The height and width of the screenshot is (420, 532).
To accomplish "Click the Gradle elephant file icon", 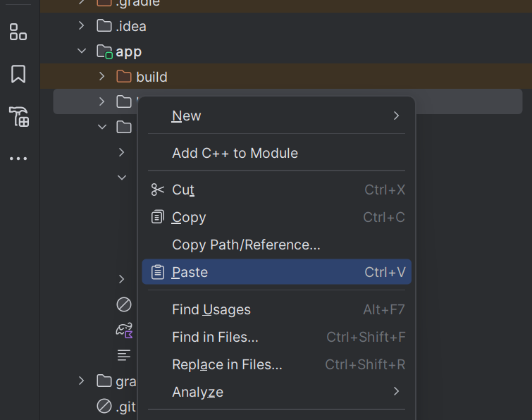I will pyautogui.click(x=124, y=330).
